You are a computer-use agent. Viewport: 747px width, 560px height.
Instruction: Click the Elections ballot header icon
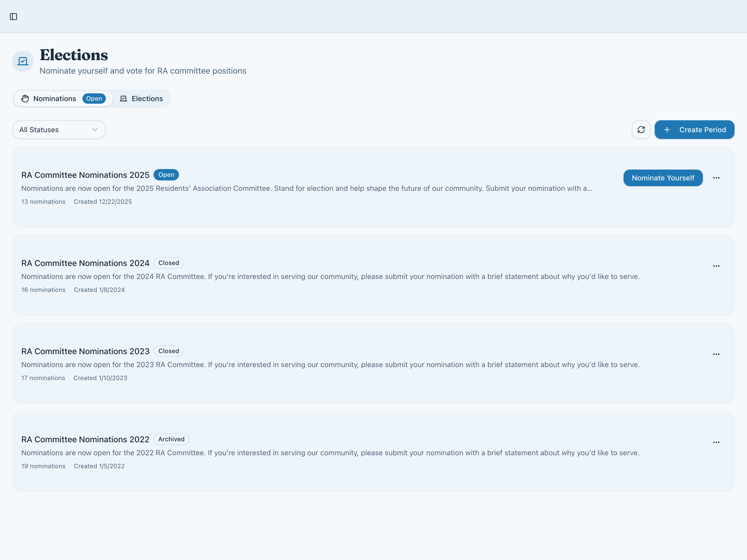pos(23,61)
